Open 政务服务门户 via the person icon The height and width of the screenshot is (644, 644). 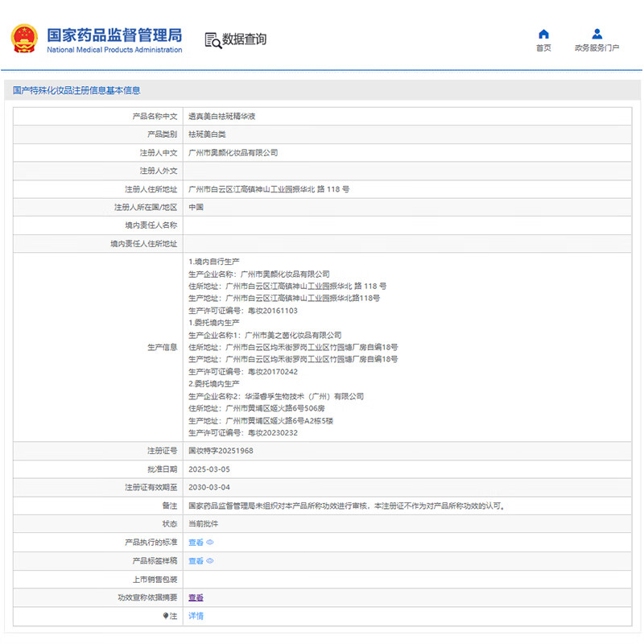pyautogui.click(x=597, y=34)
